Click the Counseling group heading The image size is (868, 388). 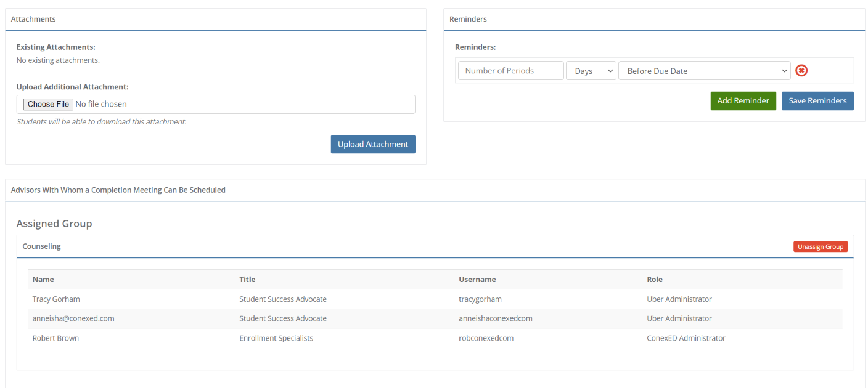(42, 246)
